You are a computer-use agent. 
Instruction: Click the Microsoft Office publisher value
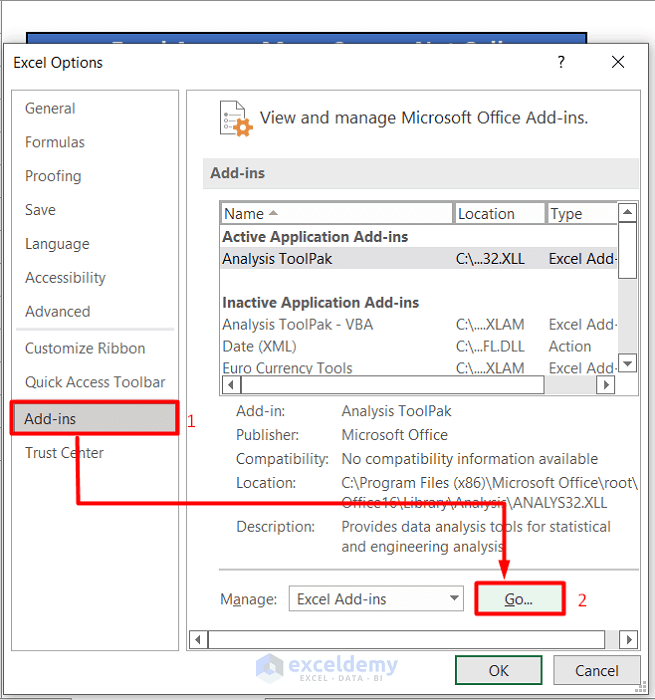pyautogui.click(x=394, y=435)
